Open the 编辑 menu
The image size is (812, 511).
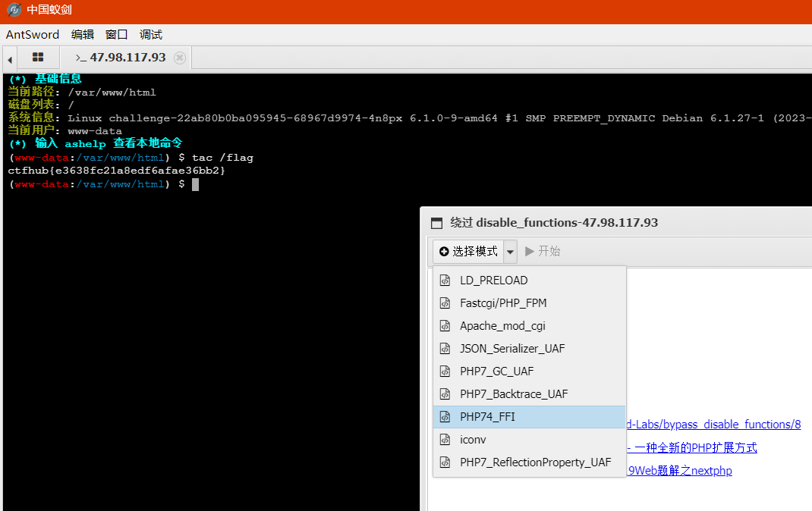click(82, 34)
